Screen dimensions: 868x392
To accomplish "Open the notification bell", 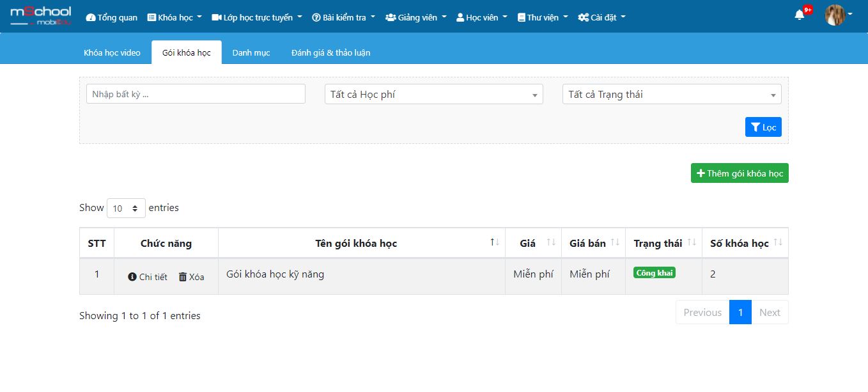I will tap(800, 15).
